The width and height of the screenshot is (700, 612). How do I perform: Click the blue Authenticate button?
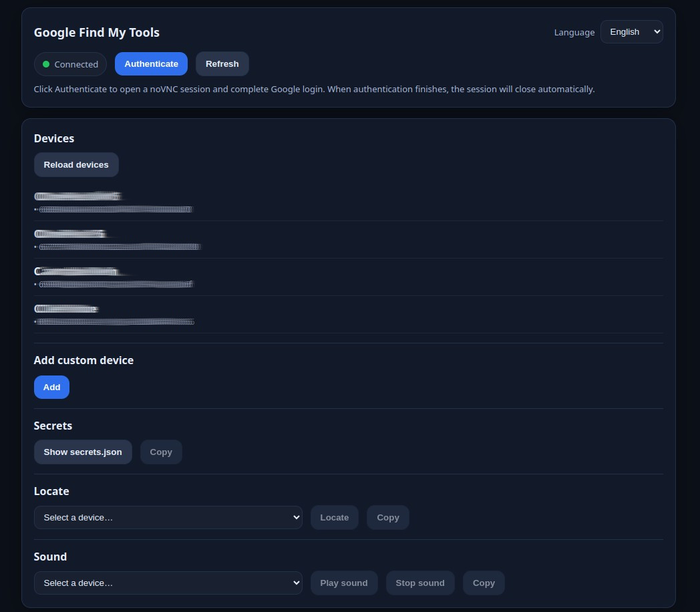point(151,64)
